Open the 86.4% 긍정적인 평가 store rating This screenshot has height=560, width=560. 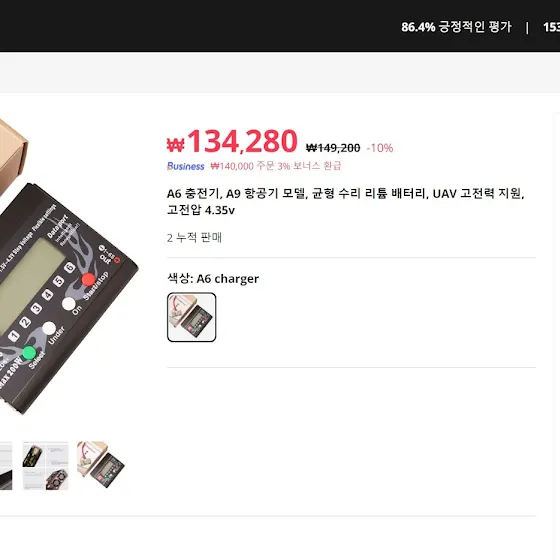(456, 27)
